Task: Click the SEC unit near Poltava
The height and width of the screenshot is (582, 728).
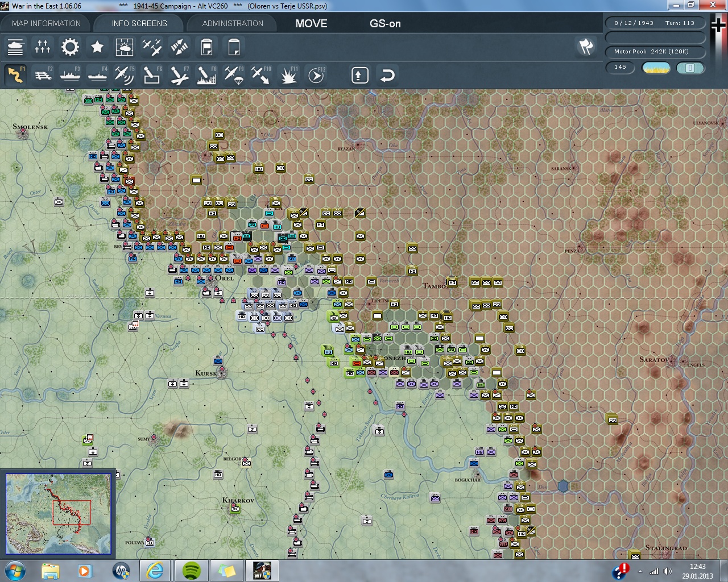Action: pyautogui.click(x=150, y=542)
